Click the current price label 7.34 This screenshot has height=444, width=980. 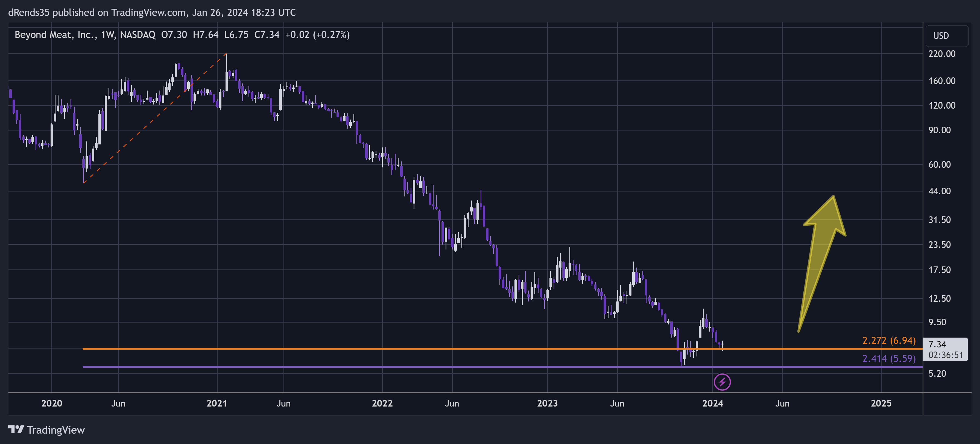[937, 344]
